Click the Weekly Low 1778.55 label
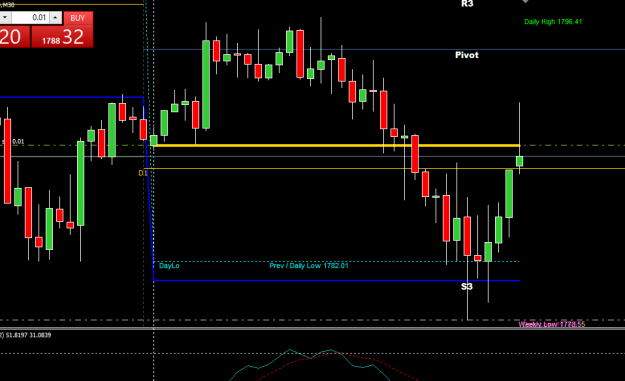The height and width of the screenshot is (381, 625). coord(552,324)
